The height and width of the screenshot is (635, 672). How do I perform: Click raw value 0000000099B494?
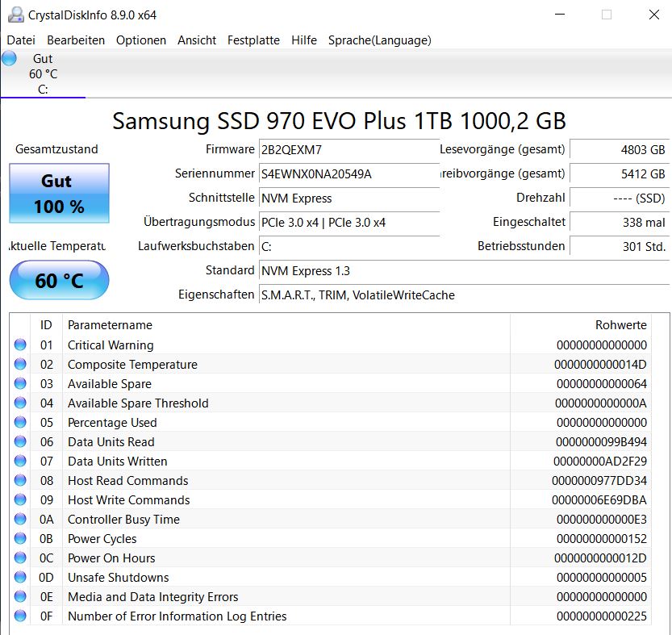[601, 442]
